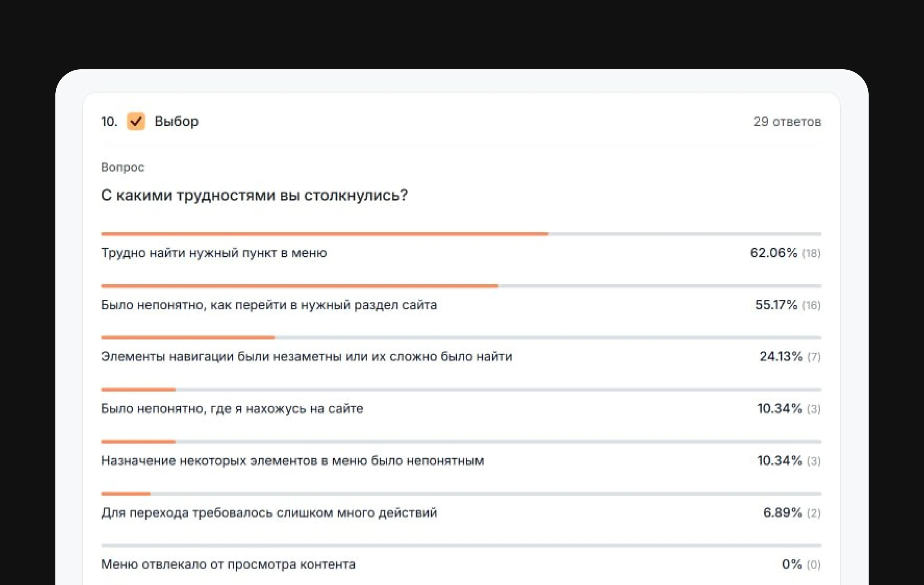924x585 pixels.
Task: Click the orange checkmark question-type icon
Action: 136,121
